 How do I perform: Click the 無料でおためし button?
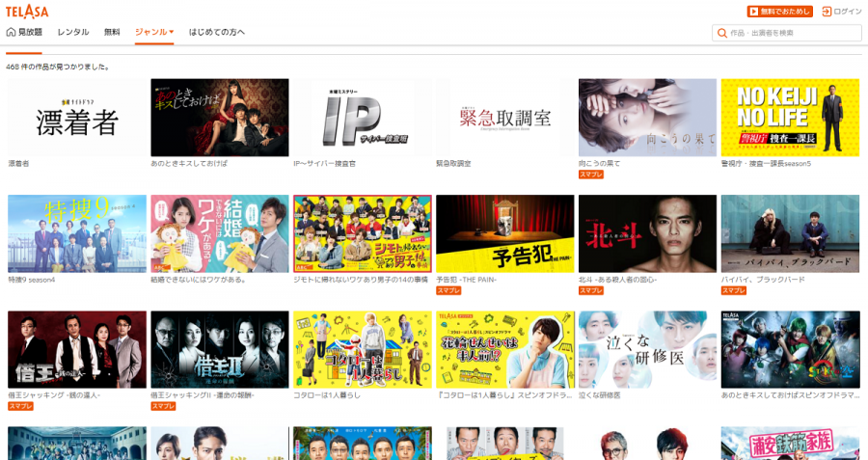click(779, 12)
